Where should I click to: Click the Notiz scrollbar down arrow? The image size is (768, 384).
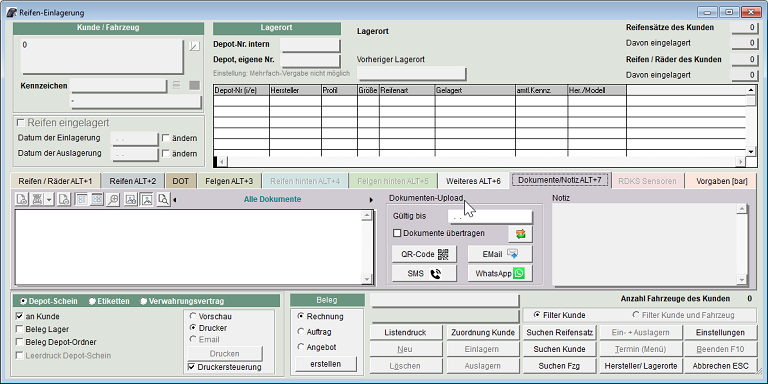pyautogui.click(x=742, y=280)
